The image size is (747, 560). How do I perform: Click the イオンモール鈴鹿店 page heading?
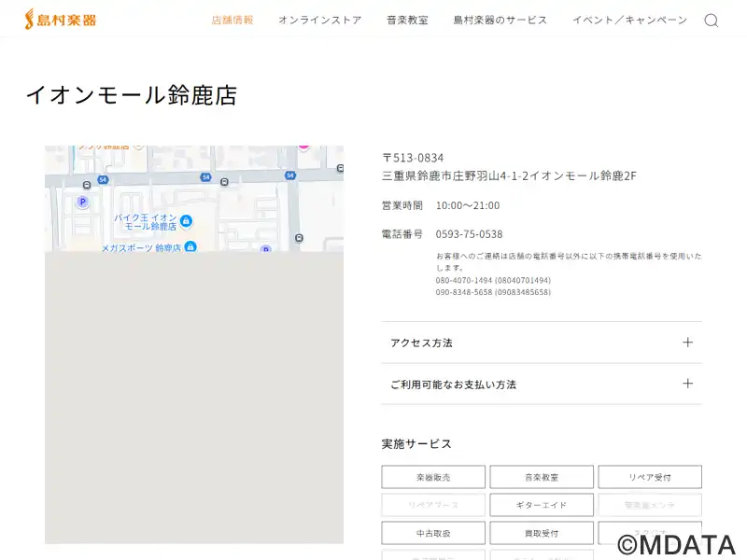[132, 95]
